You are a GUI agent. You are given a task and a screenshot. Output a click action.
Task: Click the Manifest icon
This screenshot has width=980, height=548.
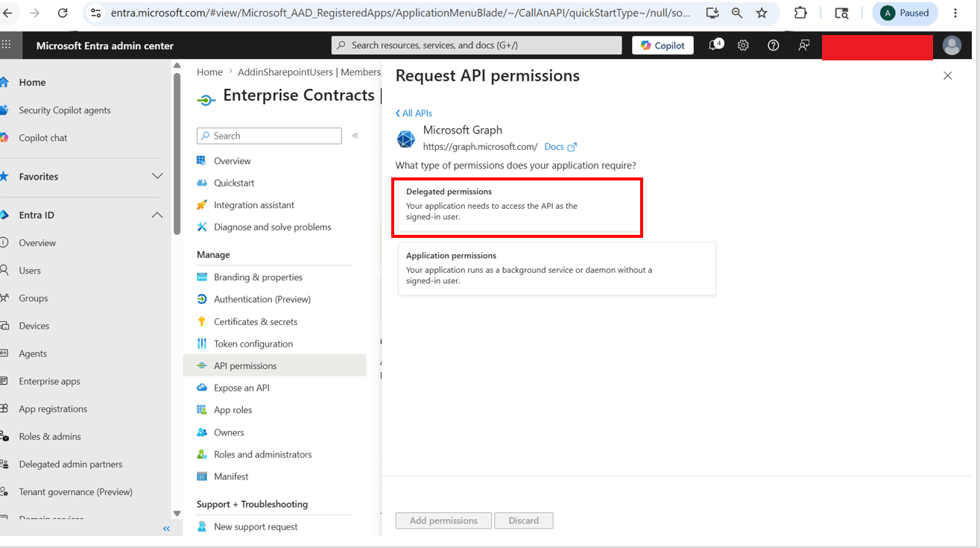pos(202,476)
